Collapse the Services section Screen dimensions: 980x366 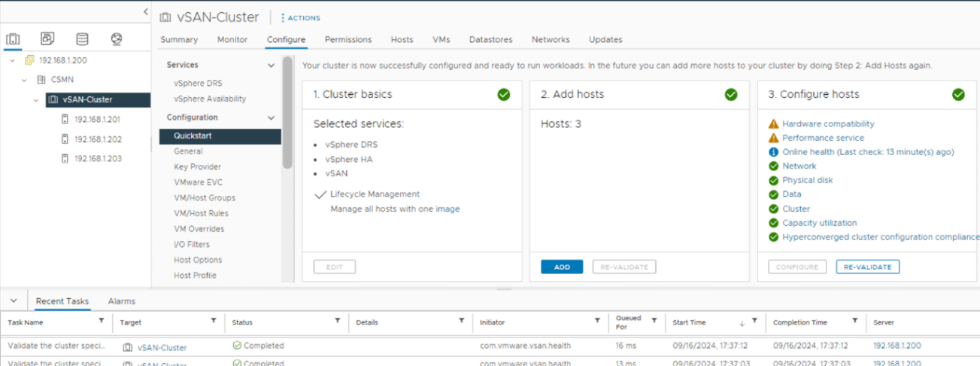272,66
